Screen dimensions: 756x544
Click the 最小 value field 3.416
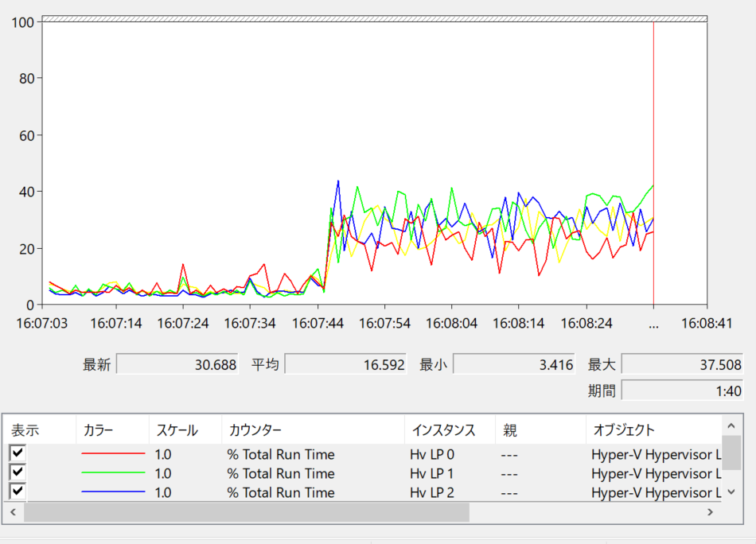point(513,364)
